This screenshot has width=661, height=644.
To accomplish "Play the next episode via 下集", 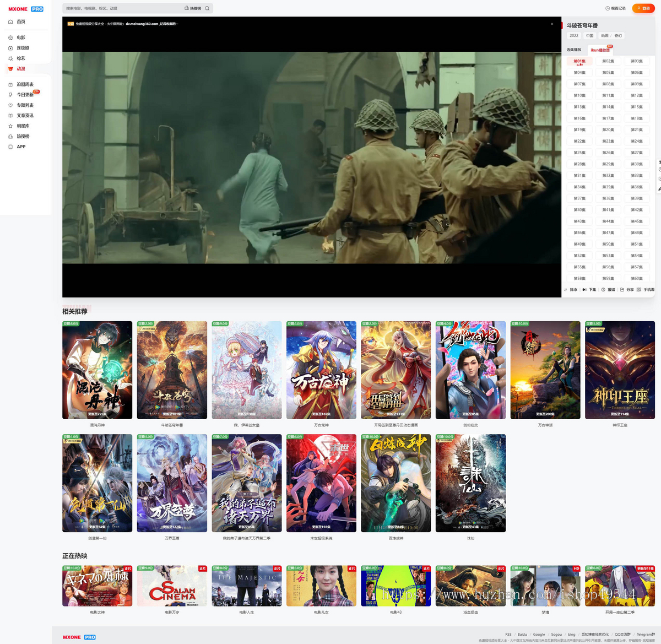I will [x=589, y=290].
